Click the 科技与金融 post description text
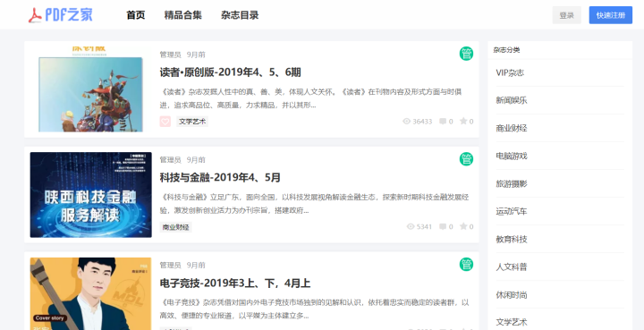The height and width of the screenshot is (330, 644). pos(315,204)
